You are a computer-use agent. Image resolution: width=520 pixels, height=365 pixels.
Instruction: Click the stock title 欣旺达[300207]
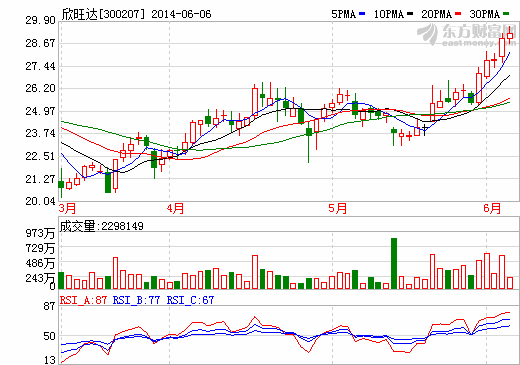point(104,14)
